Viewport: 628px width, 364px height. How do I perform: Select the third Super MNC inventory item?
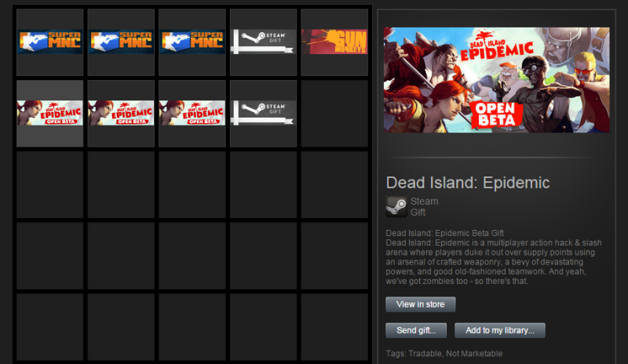[x=192, y=42]
